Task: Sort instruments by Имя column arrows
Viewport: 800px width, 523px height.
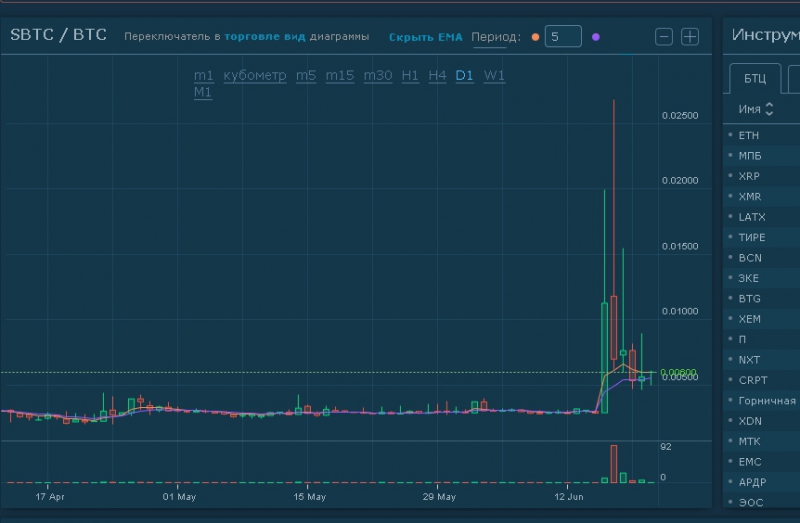Action: pyautogui.click(x=769, y=109)
